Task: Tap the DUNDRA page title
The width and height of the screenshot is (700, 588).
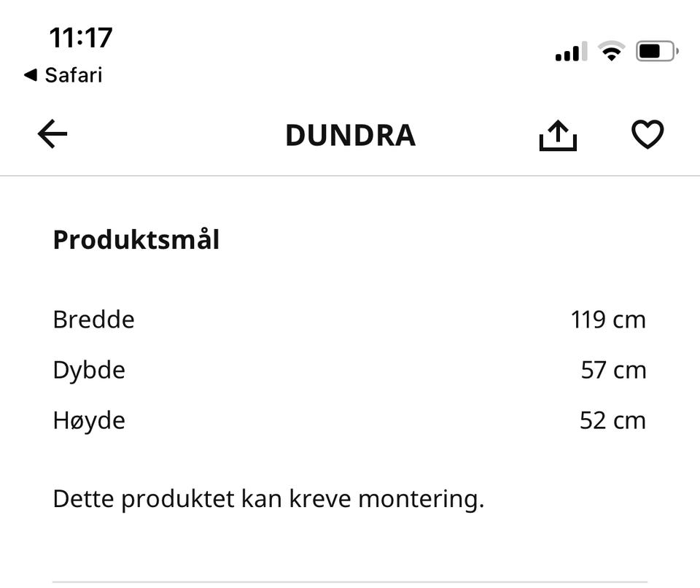Action: 350,136
